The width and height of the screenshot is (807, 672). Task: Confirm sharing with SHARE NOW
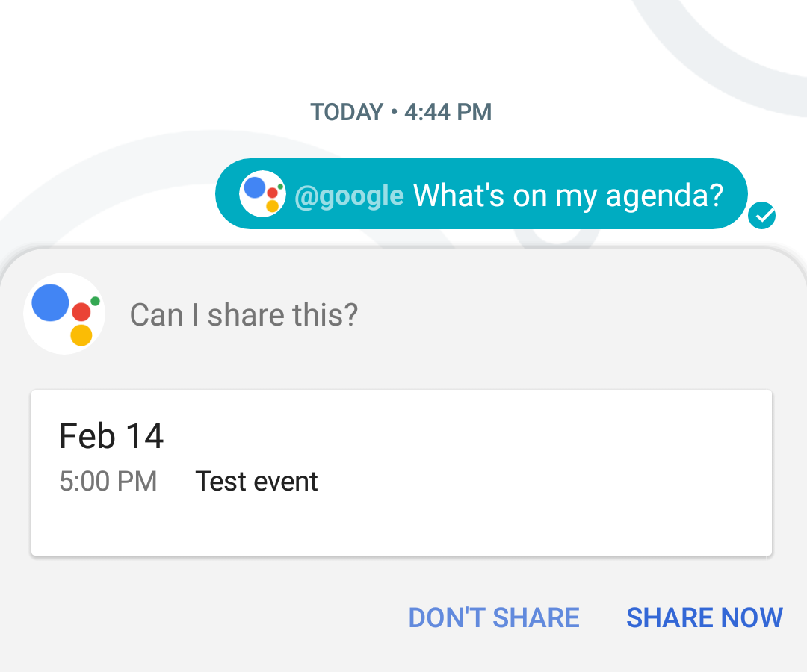705,617
